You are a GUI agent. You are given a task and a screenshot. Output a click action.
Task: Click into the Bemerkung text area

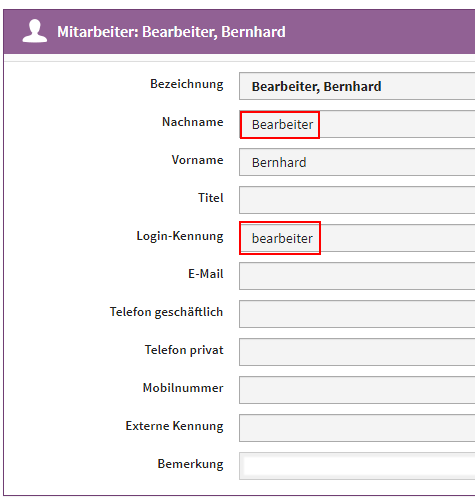357,466
